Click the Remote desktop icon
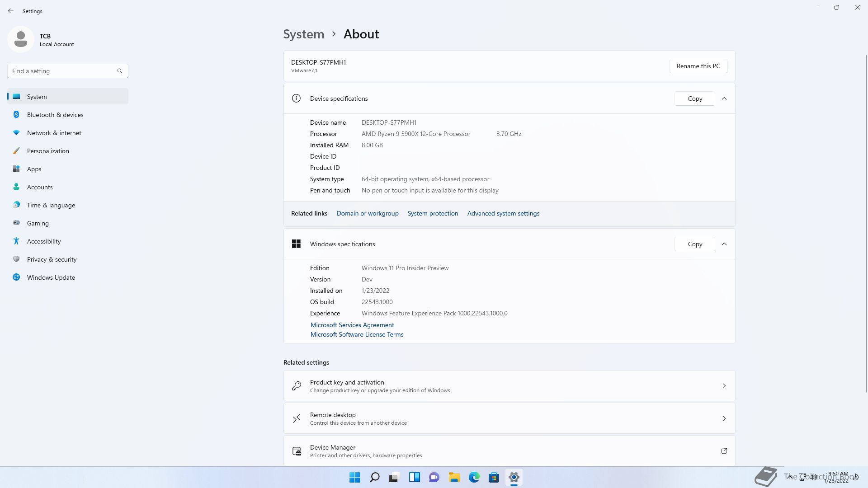The image size is (868, 488). 297,418
